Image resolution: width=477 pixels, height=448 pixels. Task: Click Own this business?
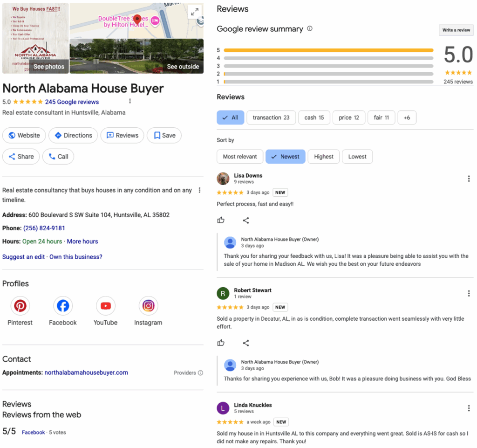(x=76, y=256)
